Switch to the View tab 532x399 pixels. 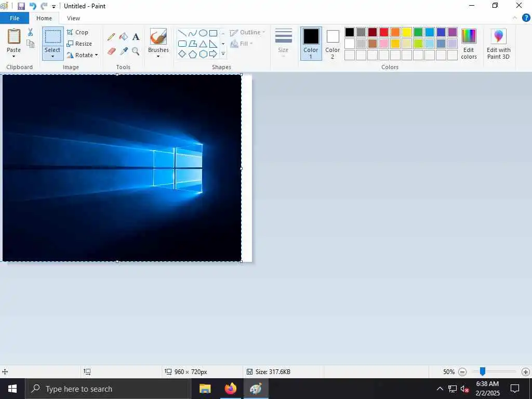click(x=73, y=18)
